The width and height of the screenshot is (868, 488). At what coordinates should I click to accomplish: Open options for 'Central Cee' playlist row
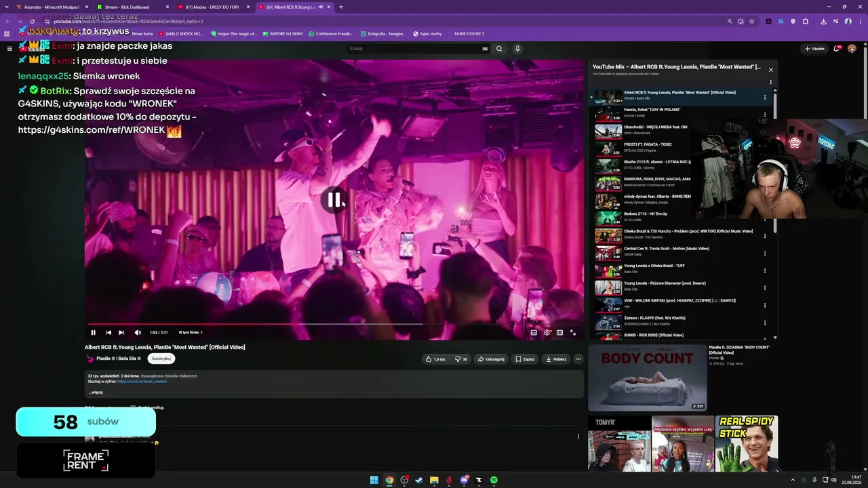point(765,253)
